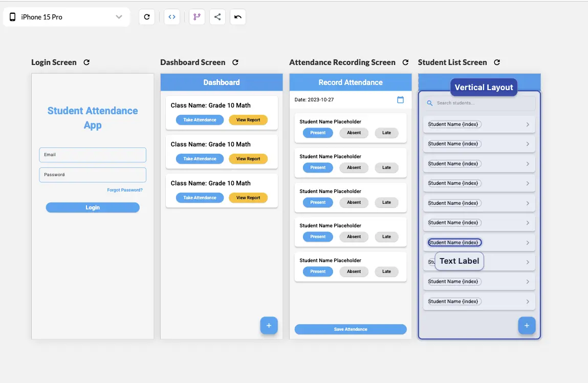Click the purple branch icon
This screenshot has height=383, width=588.
pos(197,17)
